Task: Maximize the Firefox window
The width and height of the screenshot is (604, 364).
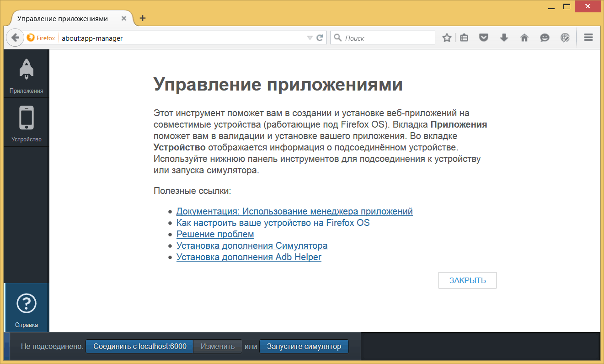Action: tap(567, 6)
